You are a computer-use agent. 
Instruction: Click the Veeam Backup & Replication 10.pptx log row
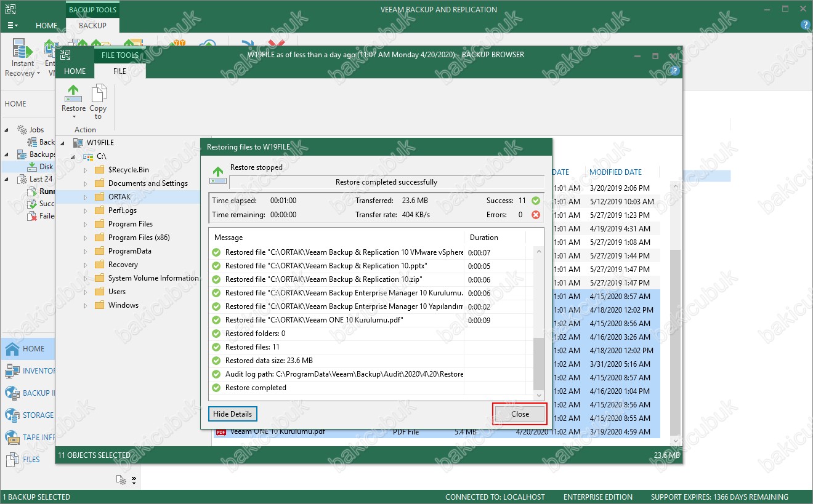pyautogui.click(x=371, y=266)
